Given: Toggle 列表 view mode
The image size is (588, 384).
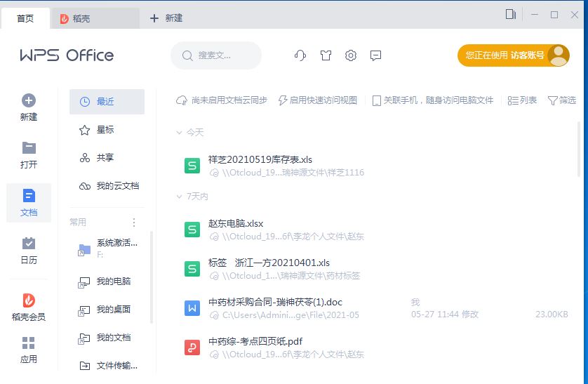Looking at the screenshot, I should click(522, 100).
